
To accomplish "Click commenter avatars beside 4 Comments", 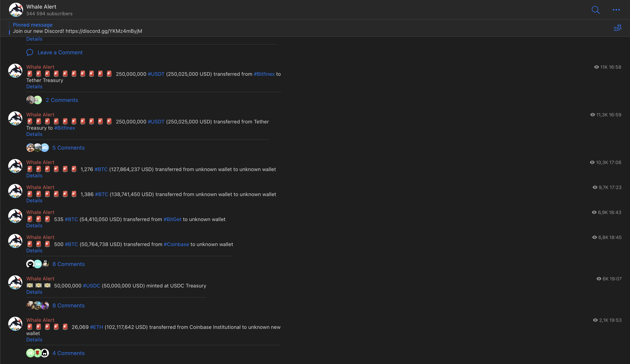I will pyautogui.click(x=38, y=353).
